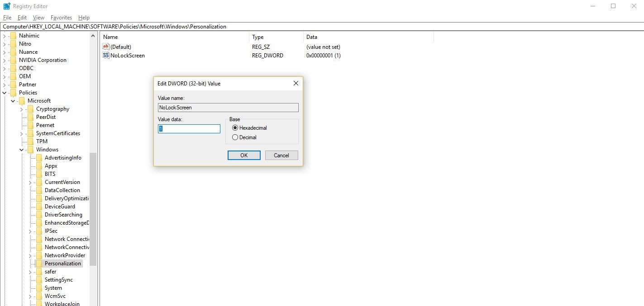Sort values by the Name column header
The height and width of the screenshot is (306, 644).
175,37
